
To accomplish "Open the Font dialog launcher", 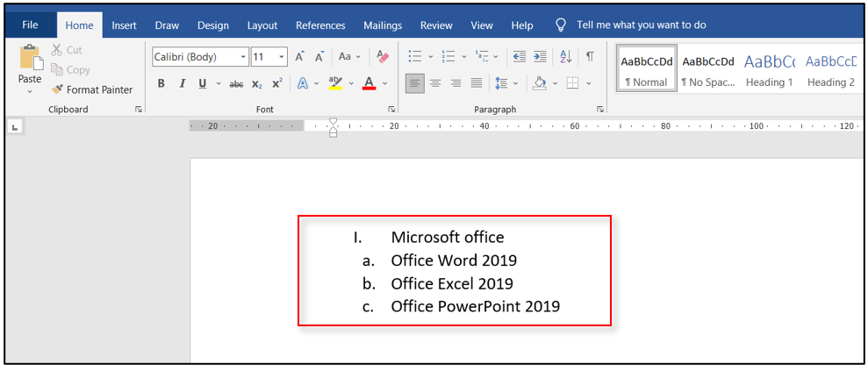I will click(x=391, y=110).
